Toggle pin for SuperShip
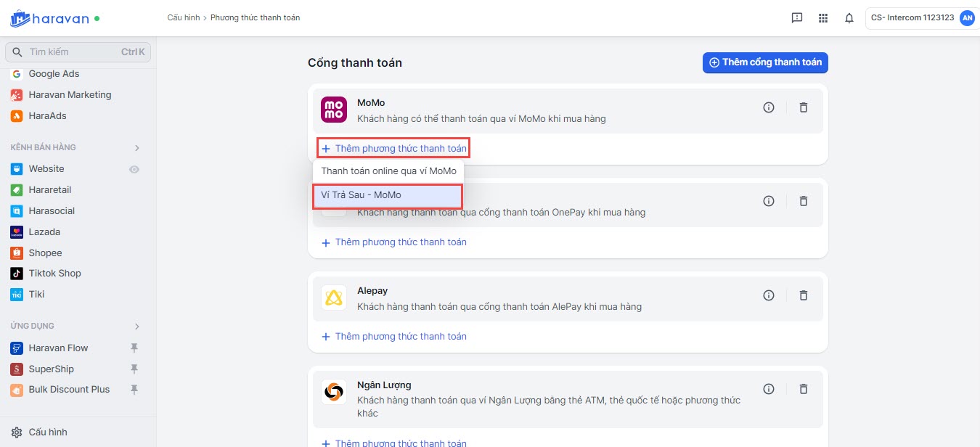980x447 pixels. click(134, 369)
